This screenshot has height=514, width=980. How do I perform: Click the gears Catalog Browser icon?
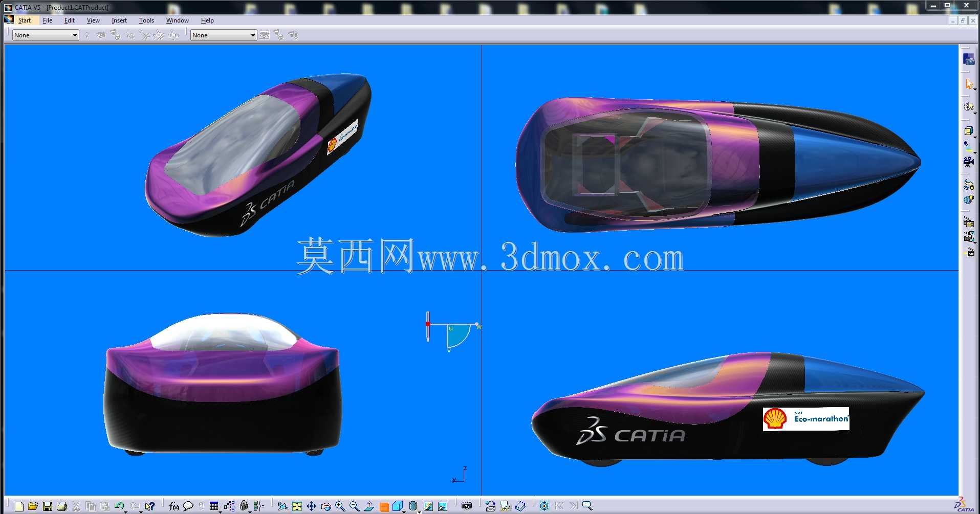click(968, 199)
